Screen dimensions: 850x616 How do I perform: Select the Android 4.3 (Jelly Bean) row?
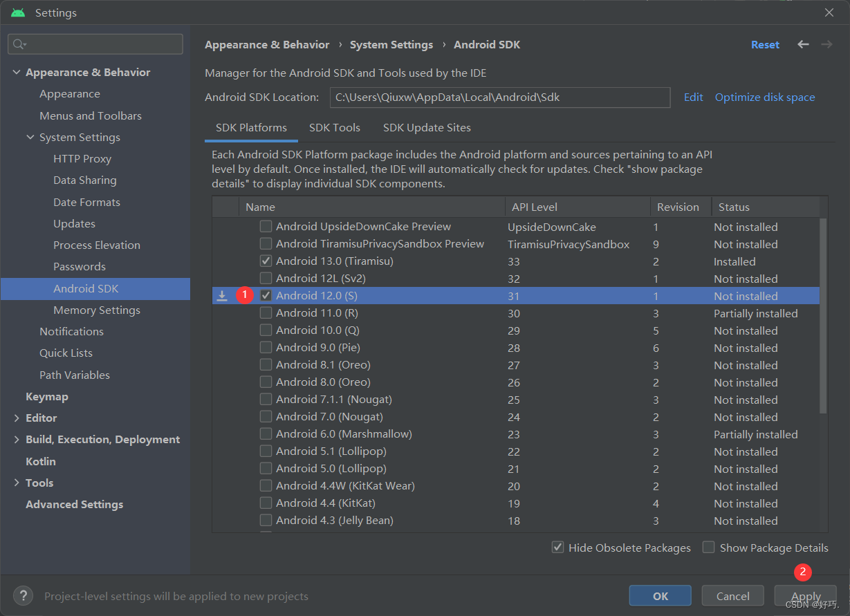[x=515, y=521]
